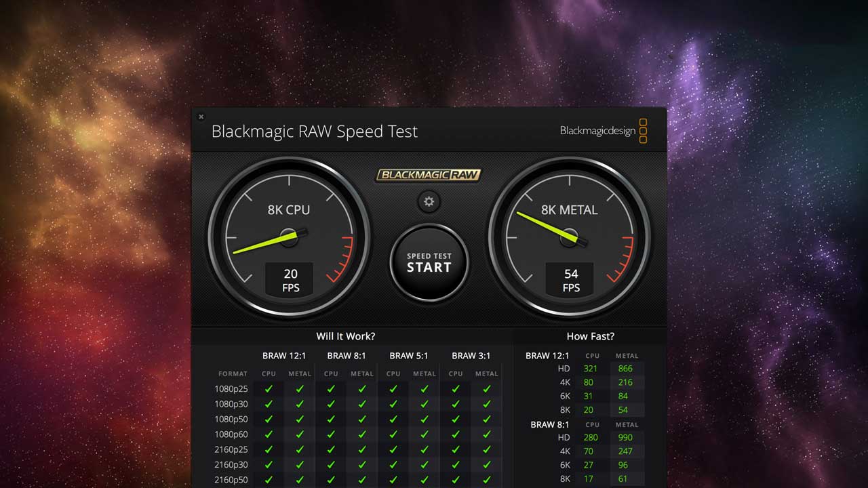This screenshot has width=868, height=488.
Task: Click the checkmark for 2160p30 under BRAW 8:1 CPU
Action: click(330, 464)
